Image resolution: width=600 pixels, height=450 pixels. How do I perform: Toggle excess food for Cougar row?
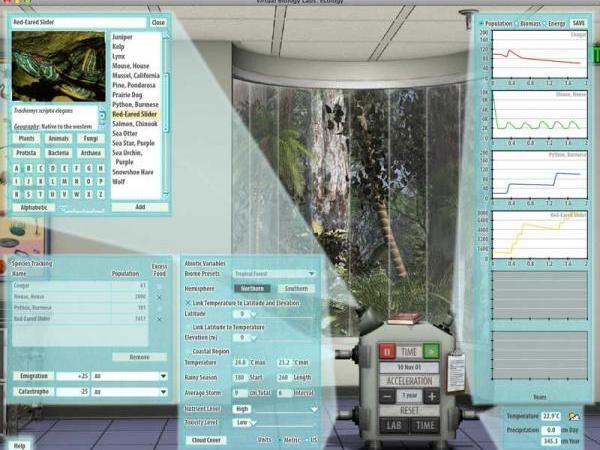point(159,286)
